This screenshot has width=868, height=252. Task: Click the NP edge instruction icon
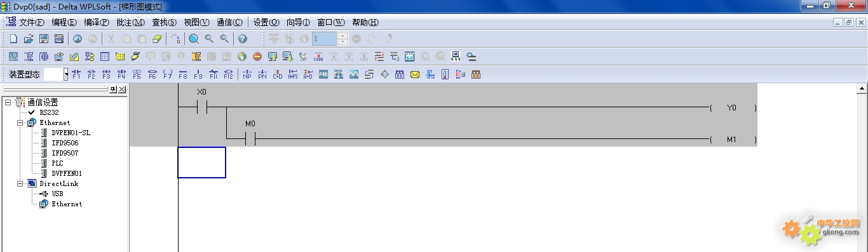pos(247,74)
